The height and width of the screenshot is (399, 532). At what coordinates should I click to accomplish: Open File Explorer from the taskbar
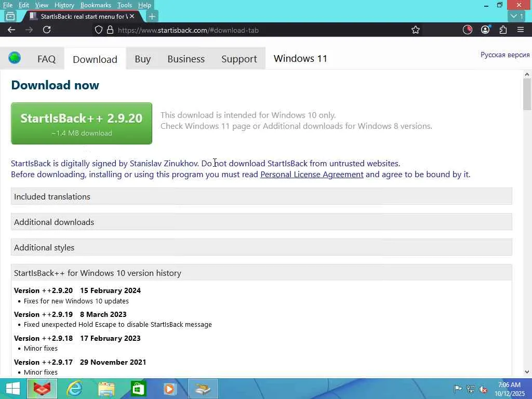[106, 389]
